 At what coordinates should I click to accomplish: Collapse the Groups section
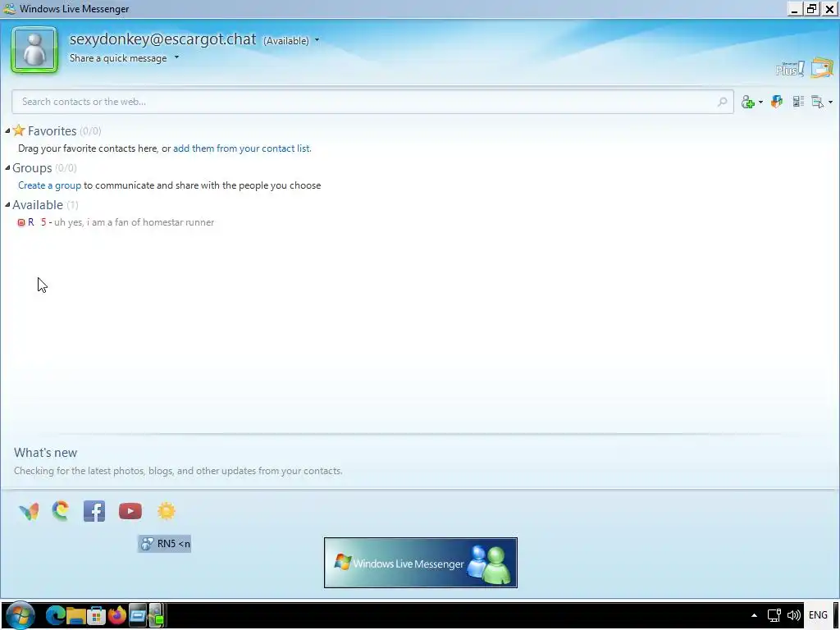pos(7,167)
